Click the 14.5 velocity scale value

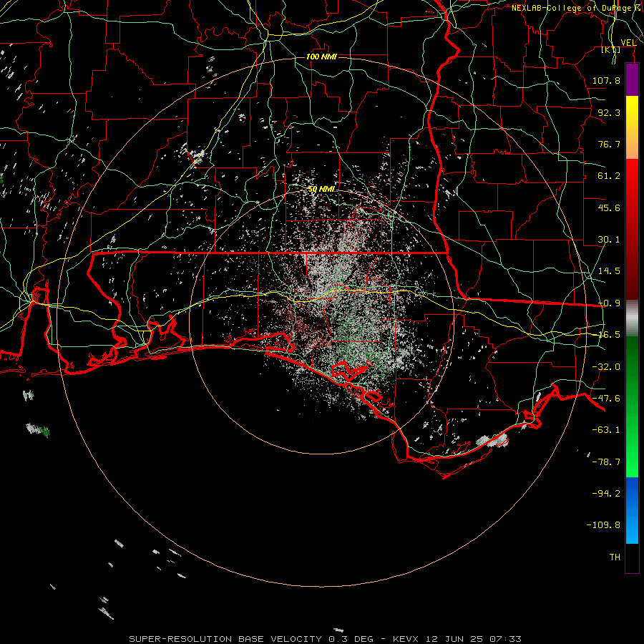609,271
